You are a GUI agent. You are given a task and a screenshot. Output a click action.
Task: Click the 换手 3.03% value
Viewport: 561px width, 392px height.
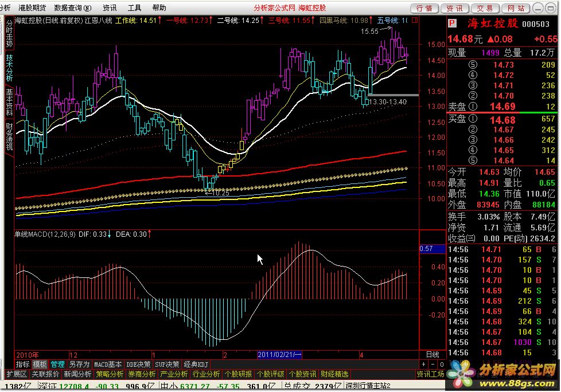click(489, 217)
